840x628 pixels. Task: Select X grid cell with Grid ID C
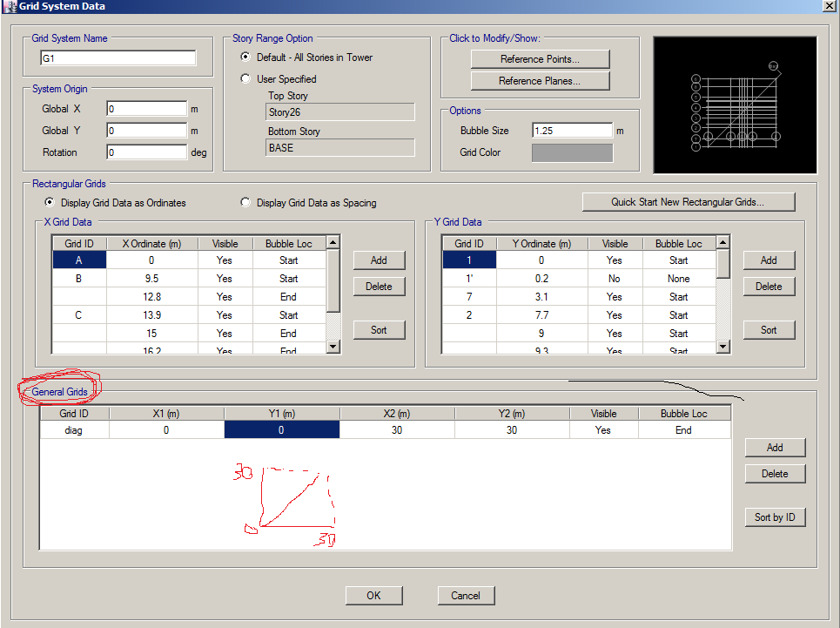(x=78, y=315)
